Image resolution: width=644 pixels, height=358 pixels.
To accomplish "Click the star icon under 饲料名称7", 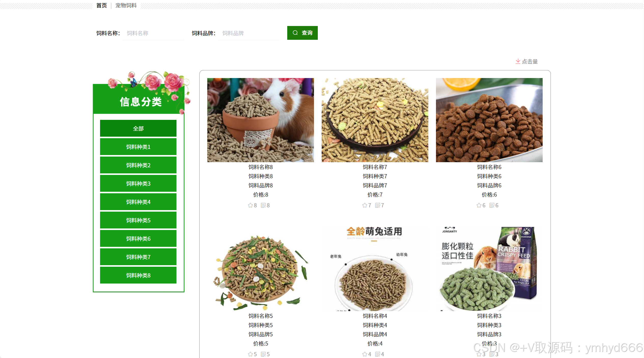I will tap(365, 205).
